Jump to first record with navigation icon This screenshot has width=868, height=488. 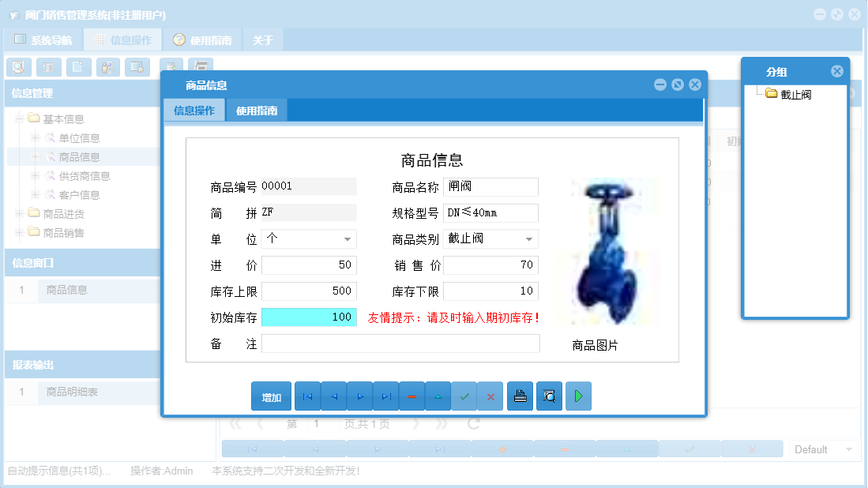tap(307, 396)
